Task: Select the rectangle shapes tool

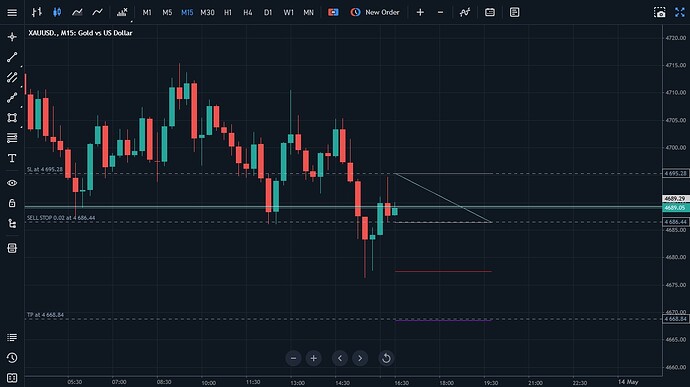Action: pyautogui.click(x=12, y=118)
